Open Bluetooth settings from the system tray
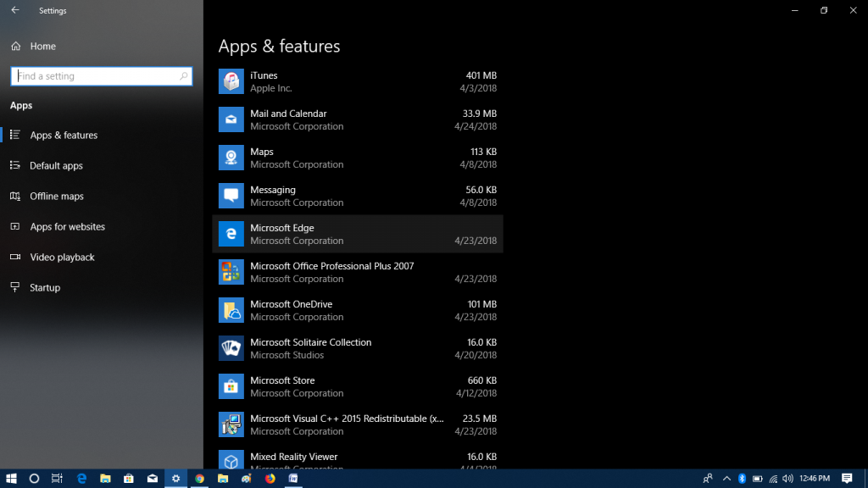This screenshot has width=868, height=488. [x=741, y=478]
